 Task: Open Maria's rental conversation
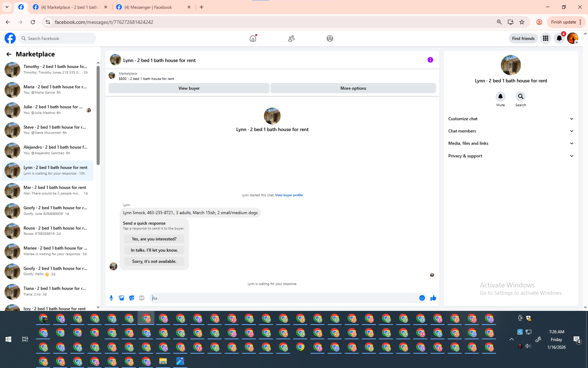[x=48, y=90]
